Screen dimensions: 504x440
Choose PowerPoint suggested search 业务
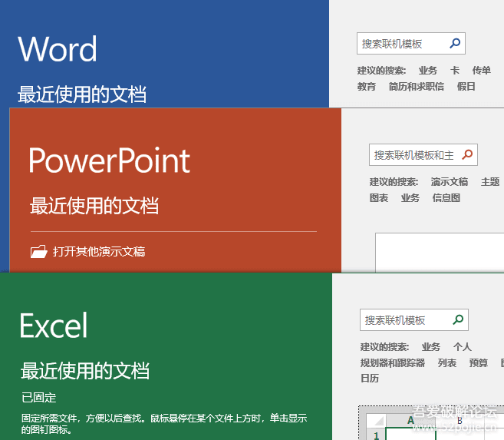point(410,198)
